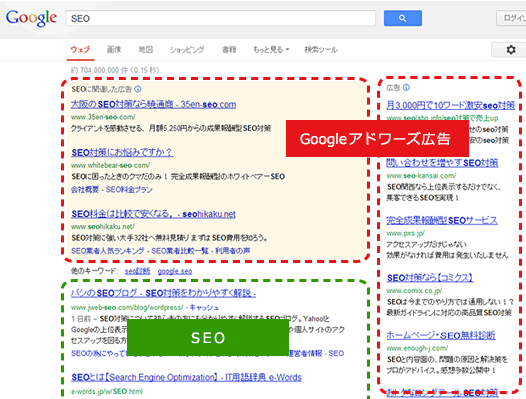Open side ad 完全成果報酬型SEOサービス
The image size is (526, 399).
442,220
